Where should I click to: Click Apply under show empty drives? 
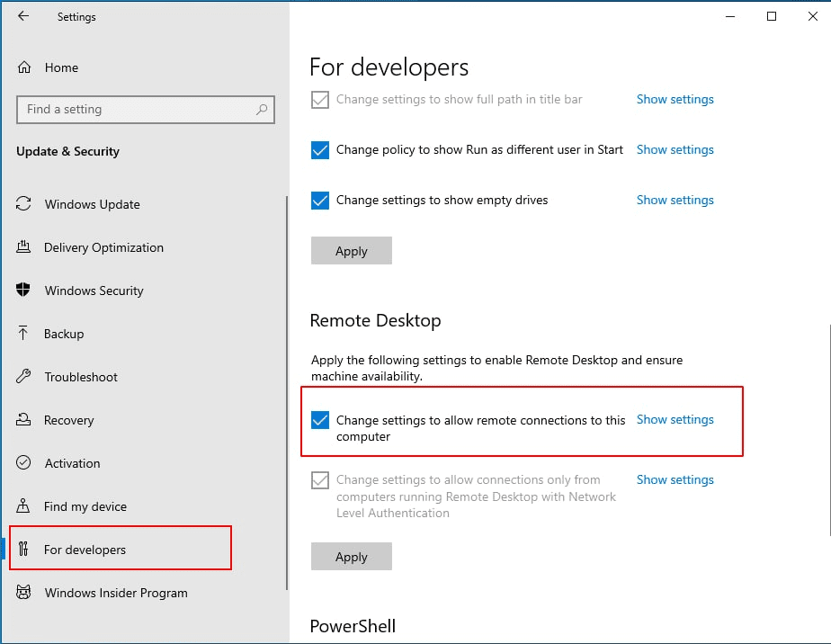point(352,251)
